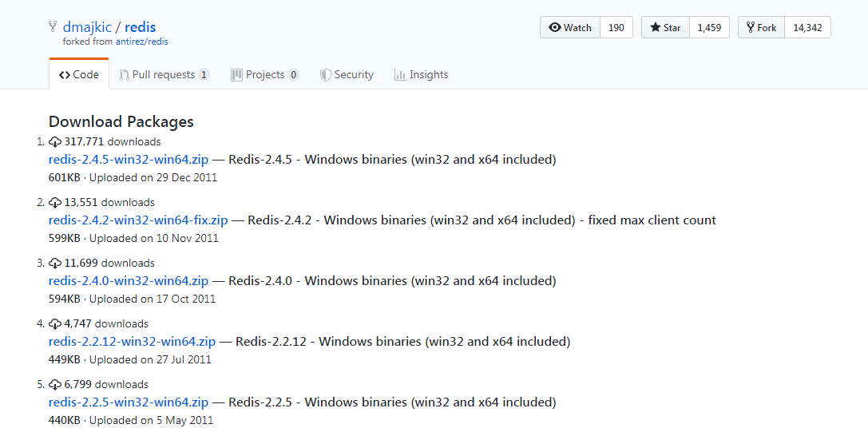The image size is (868, 436).
Task: Click the pull request icon on its tab
Action: tap(124, 75)
